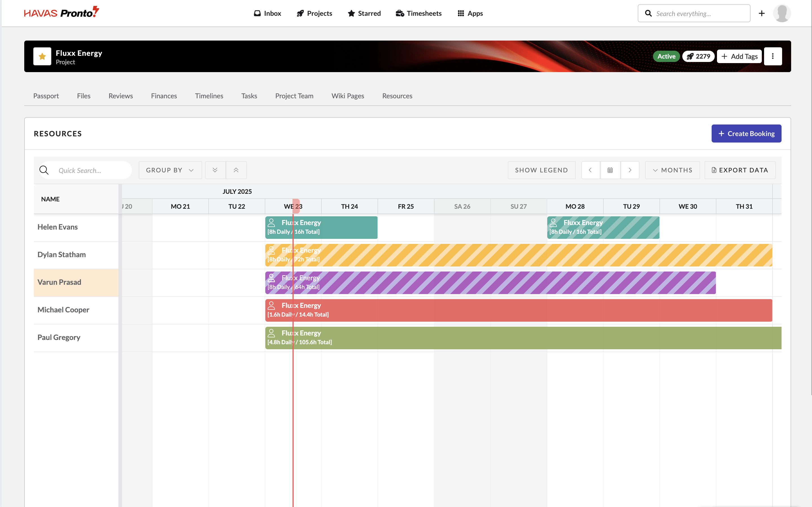Open the user avatar profile menu
Screen dimensions: 812x507
click(782, 14)
